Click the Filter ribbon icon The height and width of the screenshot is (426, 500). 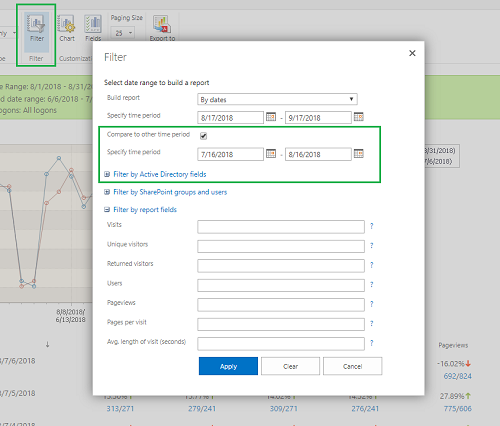36,29
